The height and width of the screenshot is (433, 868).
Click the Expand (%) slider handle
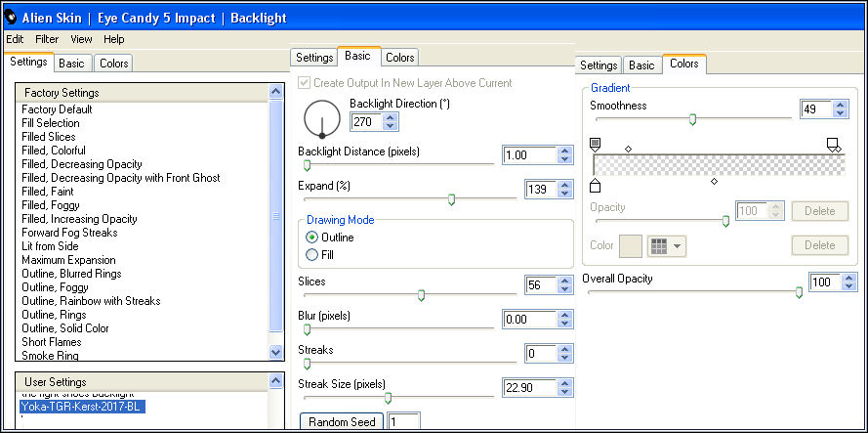(451, 199)
